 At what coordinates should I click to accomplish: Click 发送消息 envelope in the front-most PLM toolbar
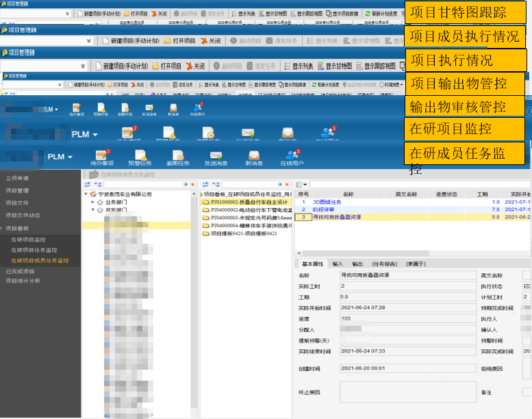pyautogui.click(x=216, y=157)
